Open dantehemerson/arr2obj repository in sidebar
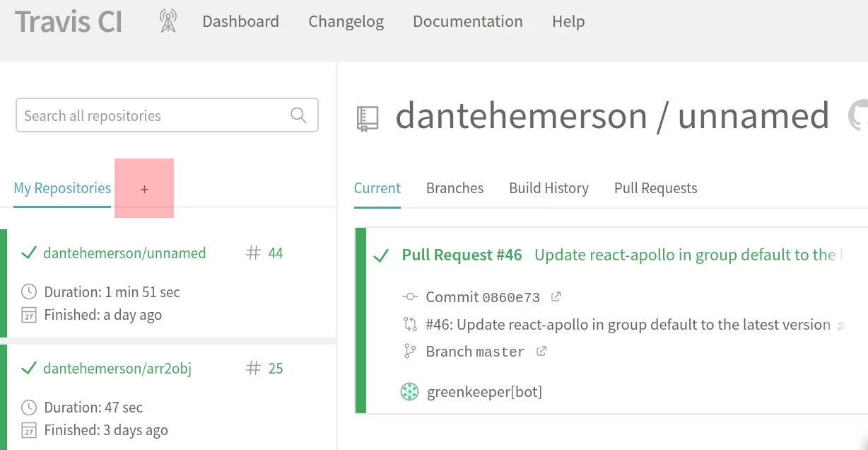 pyautogui.click(x=117, y=369)
